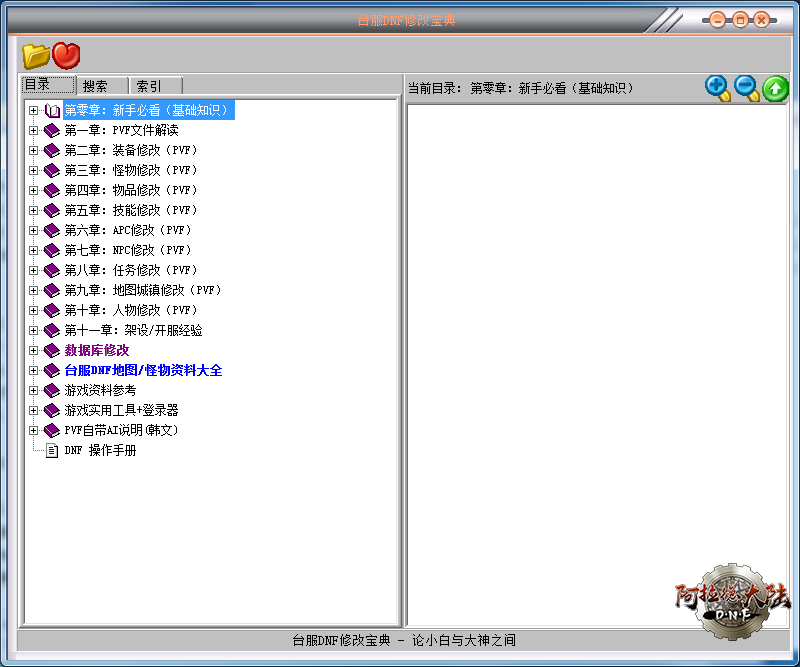Select 游戏实用工具+登录器 entry

[121, 410]
